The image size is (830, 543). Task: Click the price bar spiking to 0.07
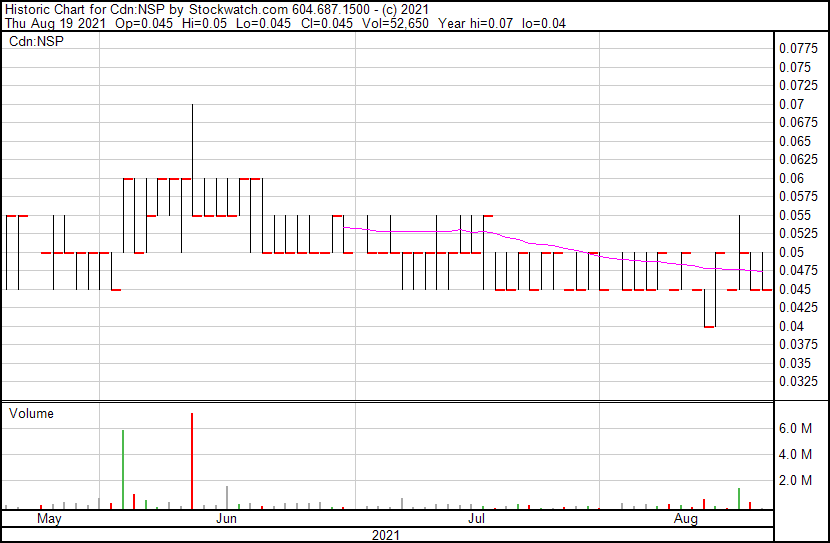click(x=192, y=159)
